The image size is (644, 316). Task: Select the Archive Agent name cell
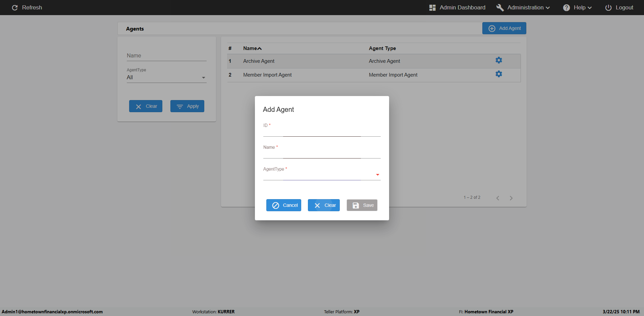[x=259, y=61]
